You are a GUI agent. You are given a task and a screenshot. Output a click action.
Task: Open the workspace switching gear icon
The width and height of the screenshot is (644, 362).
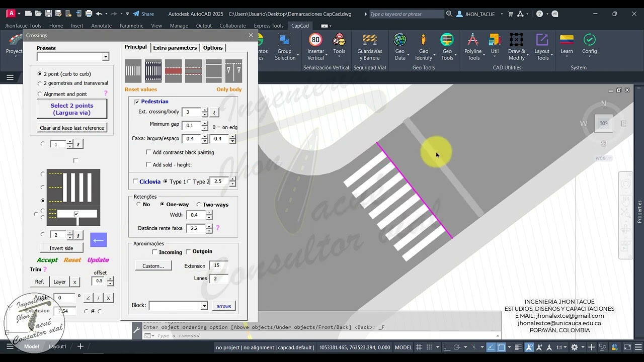575,347
